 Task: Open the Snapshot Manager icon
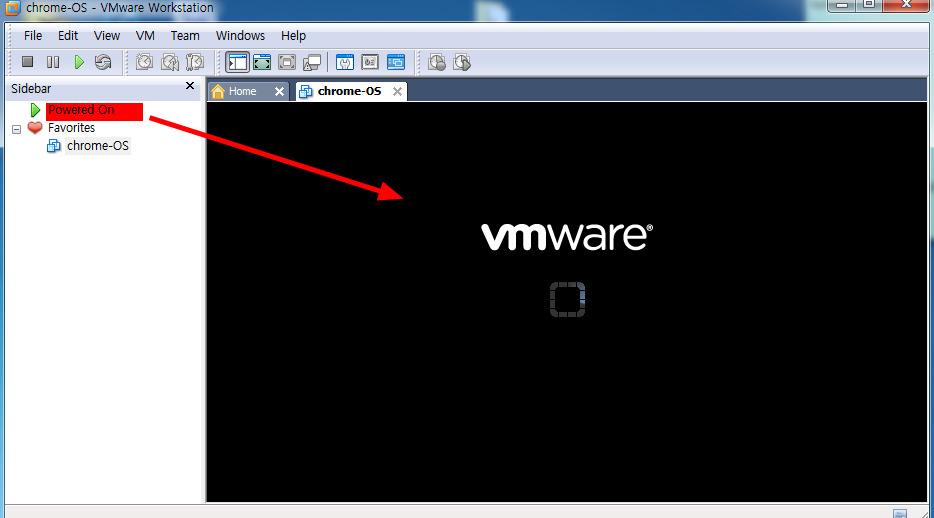tap(195, 62)
